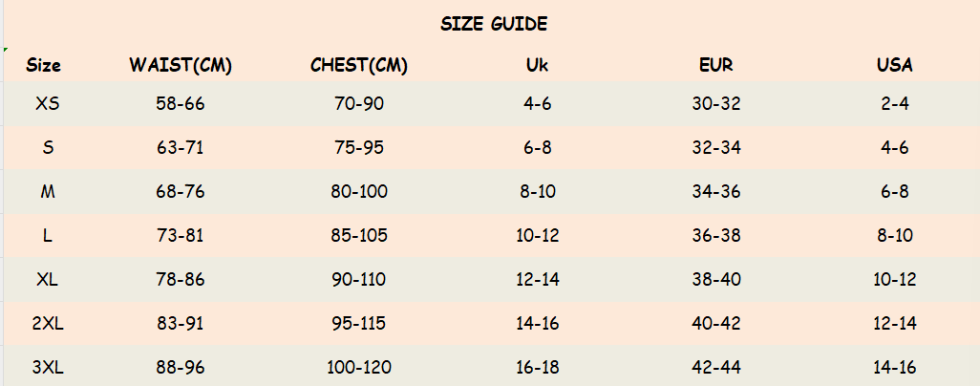Screen dimensions: 980x386
Task: Select the WAIST(CM) header cell
Action: tap(181, 66)
